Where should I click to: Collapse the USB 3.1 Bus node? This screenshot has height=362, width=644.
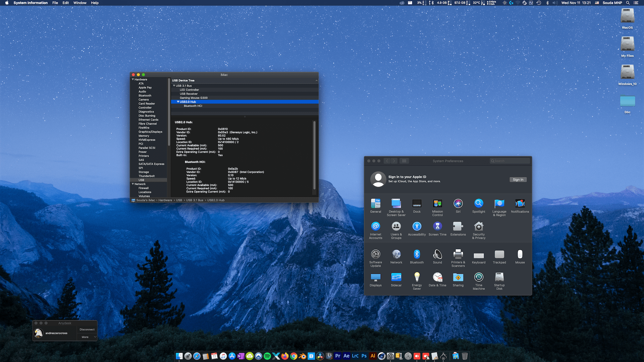(x=174, y=86)
